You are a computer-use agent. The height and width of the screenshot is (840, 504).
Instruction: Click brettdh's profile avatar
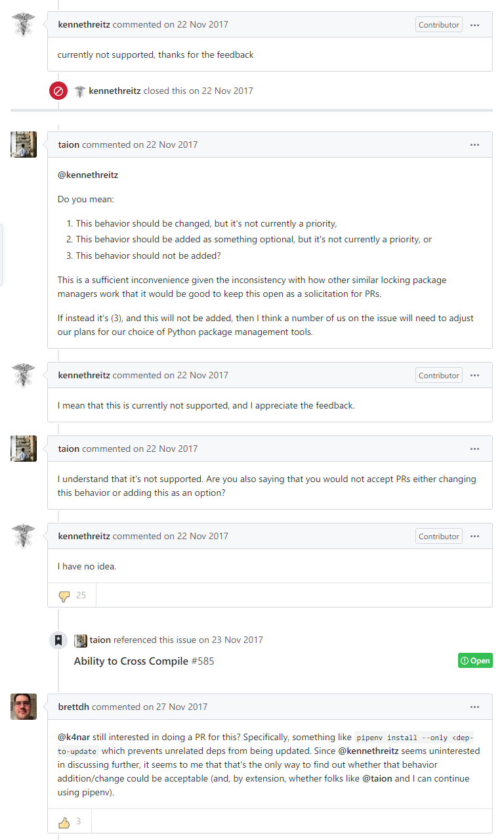24,707
